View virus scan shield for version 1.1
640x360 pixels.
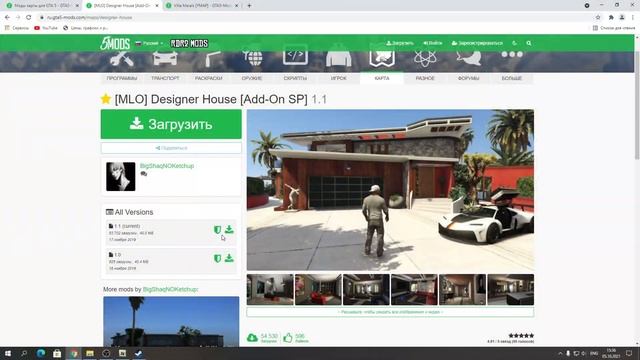217,230
